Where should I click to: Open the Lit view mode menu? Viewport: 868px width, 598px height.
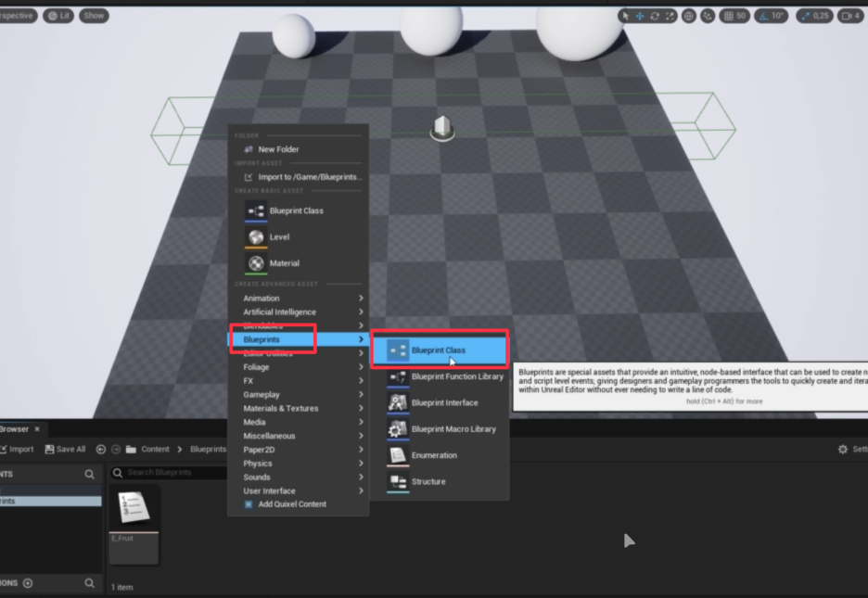coord(58,16)
